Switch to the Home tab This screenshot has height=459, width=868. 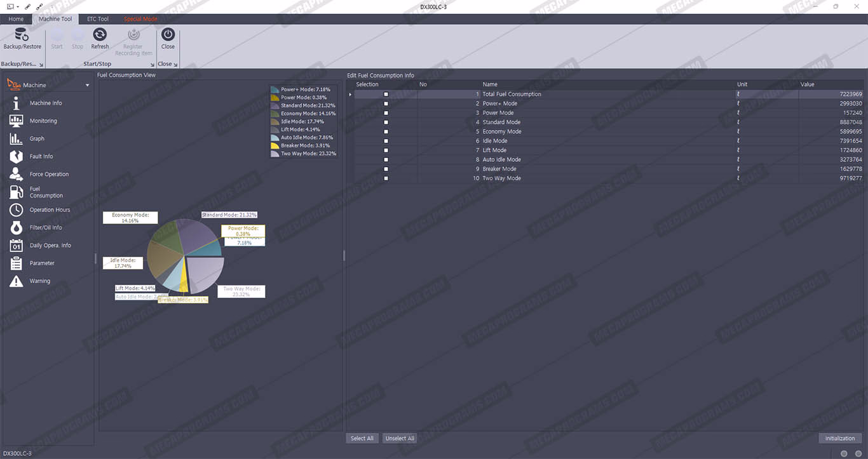point(16,19)
